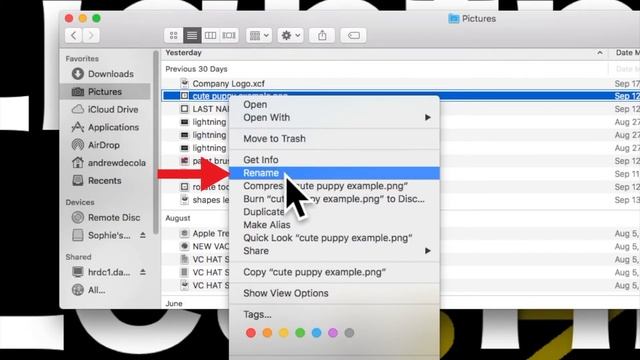The height and width of the screenshot is (360, 640).
Task: Click the Edit Tags toolbar button
Action: [353, 36]
